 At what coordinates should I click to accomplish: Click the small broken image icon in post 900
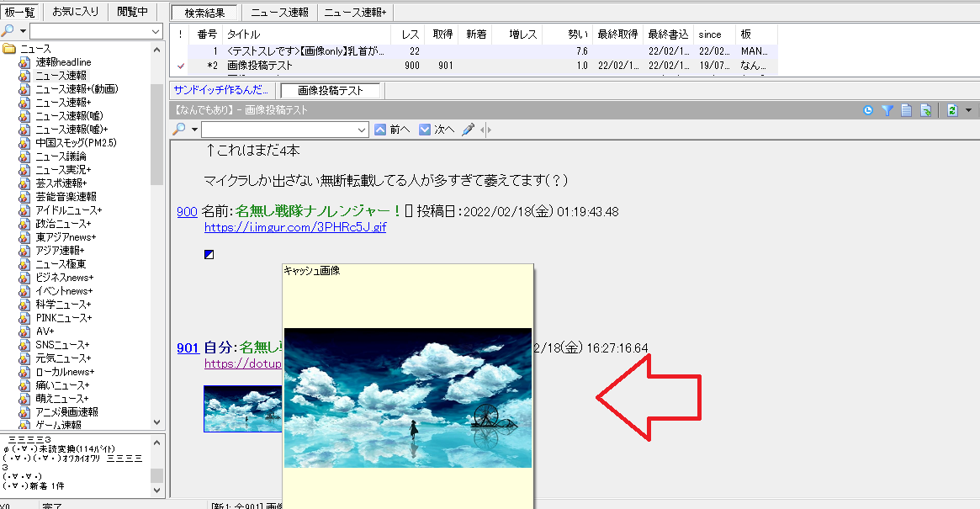click(x=209, y=254)
